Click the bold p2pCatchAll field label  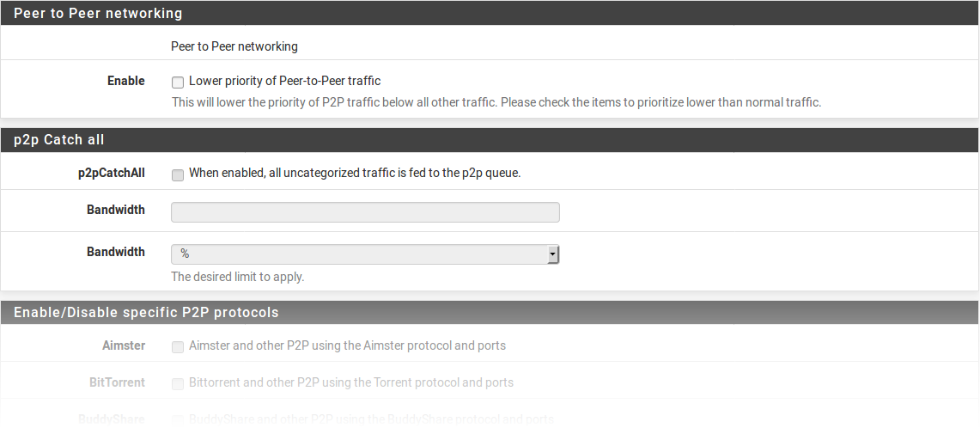pyautogui.click(x=111, y=173)
